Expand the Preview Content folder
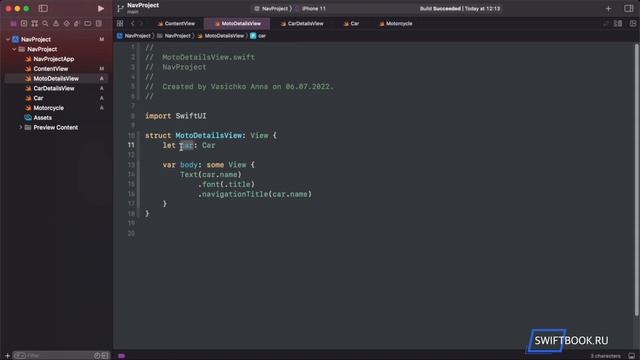The image size is (640, 360). (x=20, y=128)
